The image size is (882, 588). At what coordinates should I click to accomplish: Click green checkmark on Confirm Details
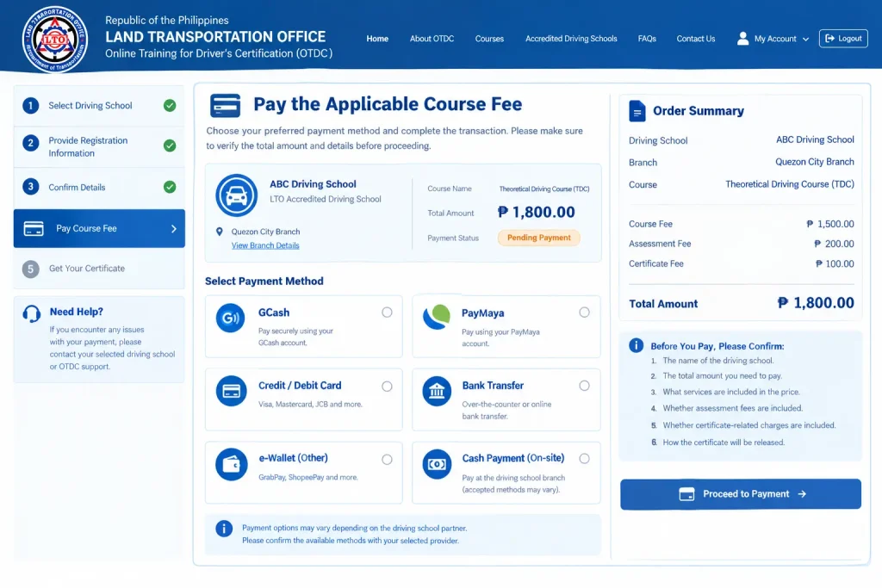170,187
